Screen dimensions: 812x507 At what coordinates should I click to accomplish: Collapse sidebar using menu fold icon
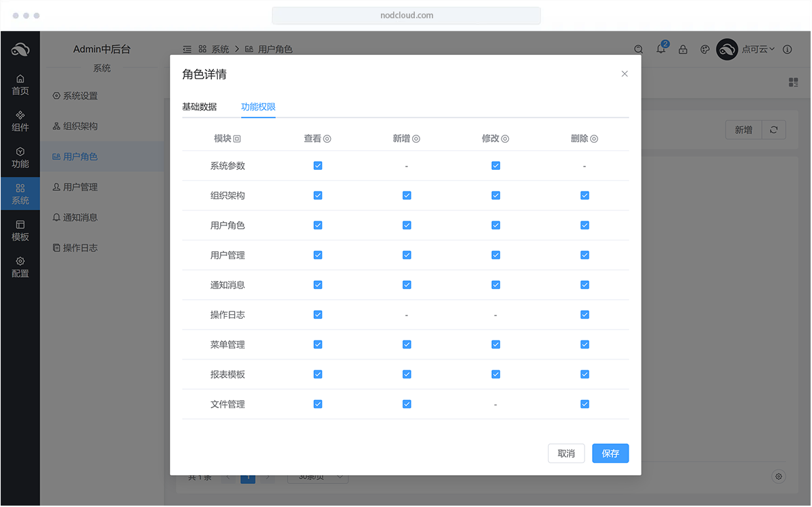click(187, 49)
